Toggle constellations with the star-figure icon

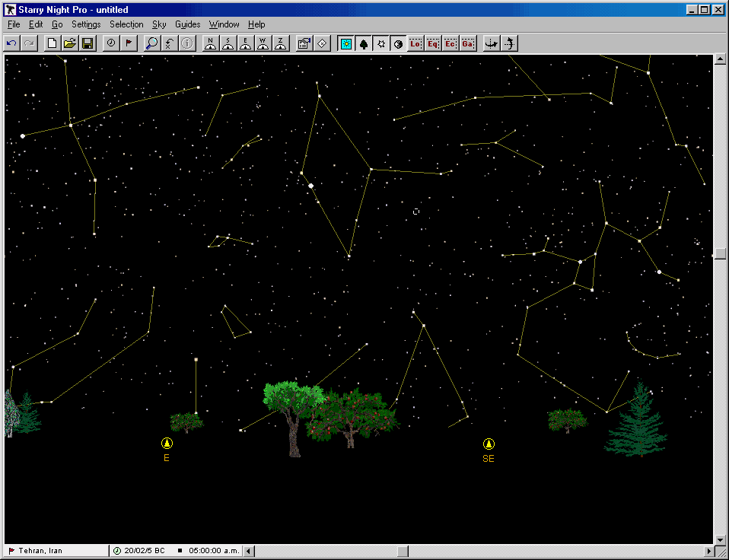click(x=381, y=43)
